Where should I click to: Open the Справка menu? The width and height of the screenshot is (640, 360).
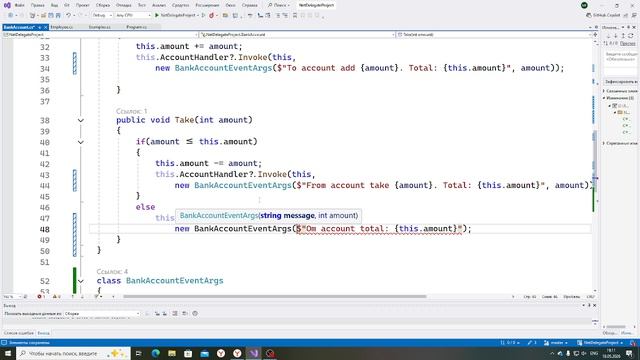pos(249,5)
